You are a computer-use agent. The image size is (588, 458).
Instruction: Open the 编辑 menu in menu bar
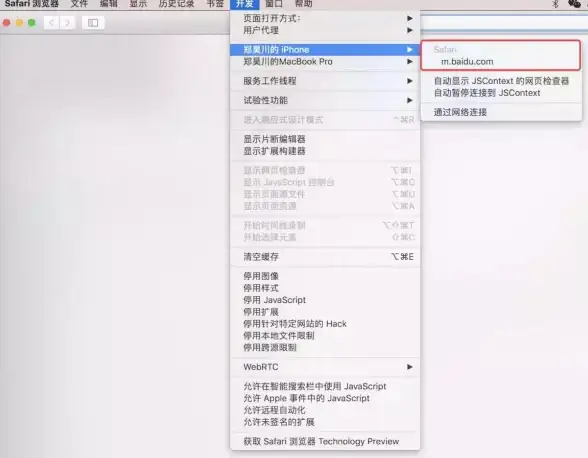[x=109, y=4]
